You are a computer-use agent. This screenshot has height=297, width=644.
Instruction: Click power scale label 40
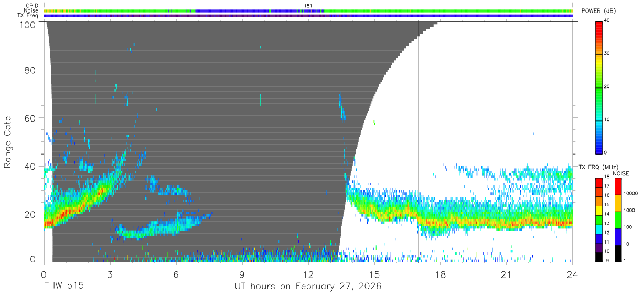(x=607, y=21)
